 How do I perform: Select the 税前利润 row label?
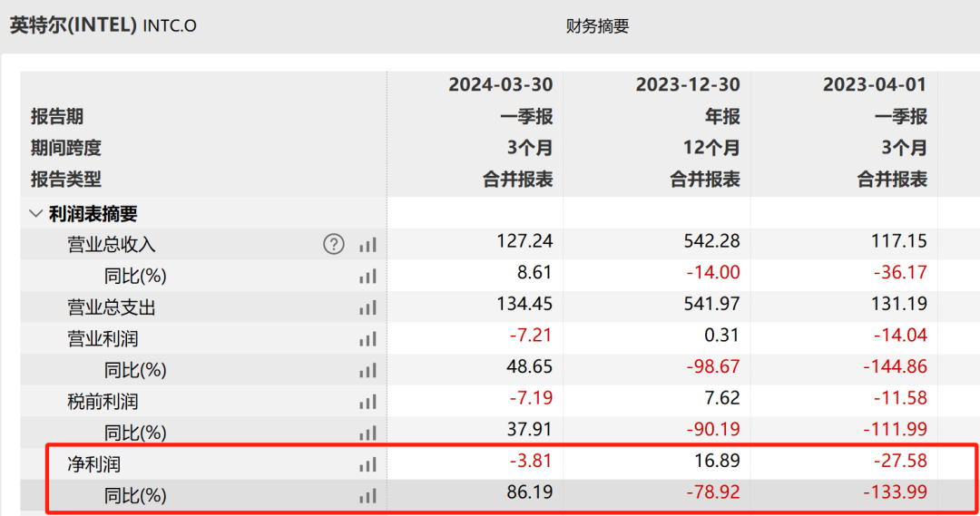103,402
